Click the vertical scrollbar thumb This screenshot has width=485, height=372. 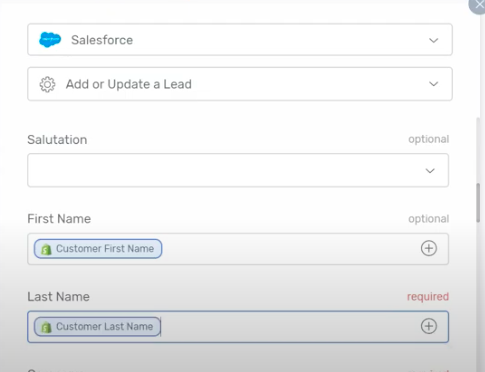479,203
